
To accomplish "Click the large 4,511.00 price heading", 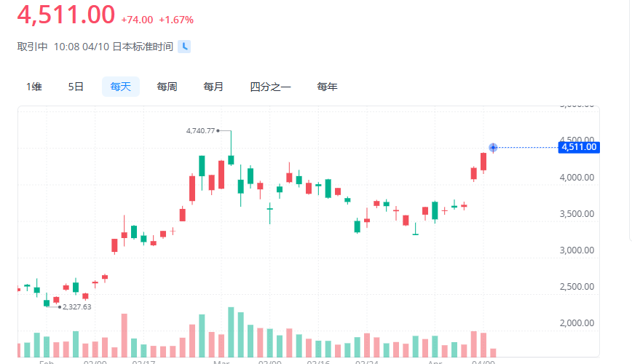I will pyautogui.click(x=66, y=15).
